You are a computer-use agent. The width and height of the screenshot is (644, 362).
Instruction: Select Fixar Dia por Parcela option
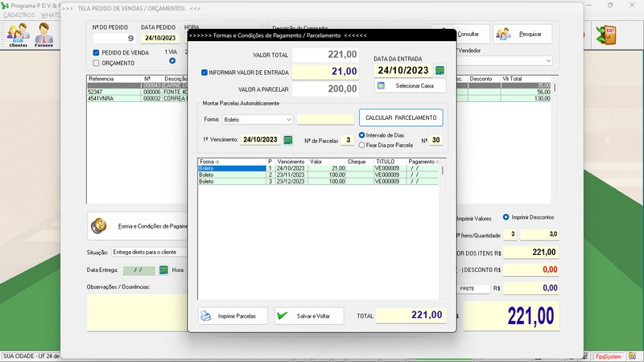(x=361, y=145)
